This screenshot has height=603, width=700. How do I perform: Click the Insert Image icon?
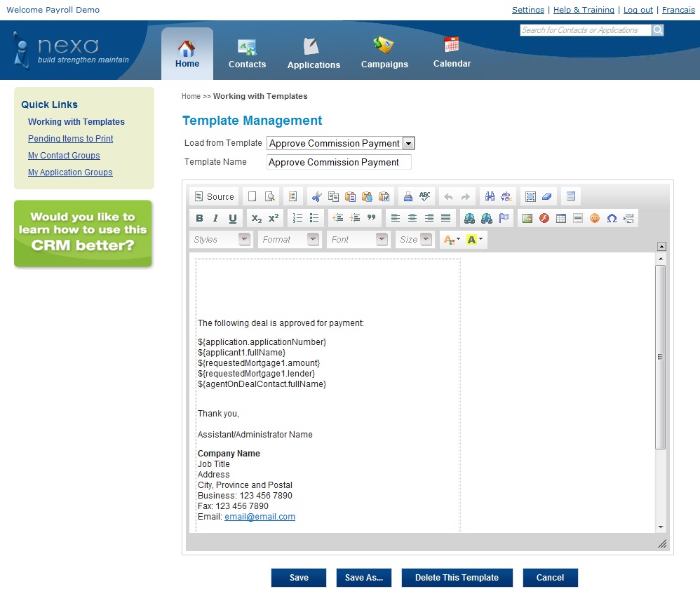pos(527,218)
